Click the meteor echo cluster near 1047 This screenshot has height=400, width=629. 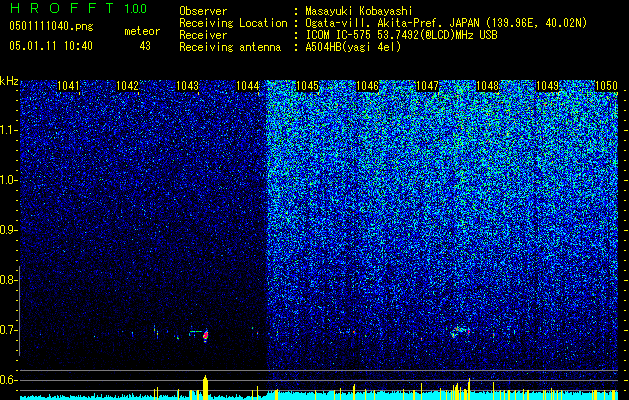click(x=460, y=331)
